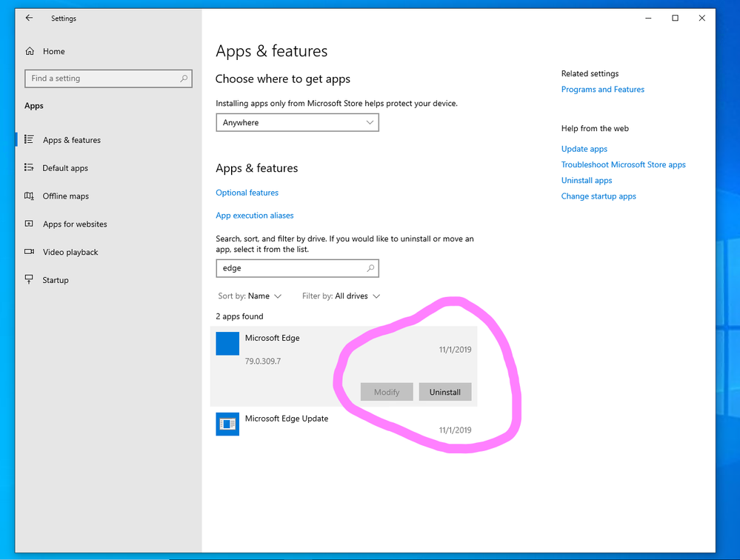Select the Apps & features sidebar icon
The image size is (740, 560).
click(30, 140)
